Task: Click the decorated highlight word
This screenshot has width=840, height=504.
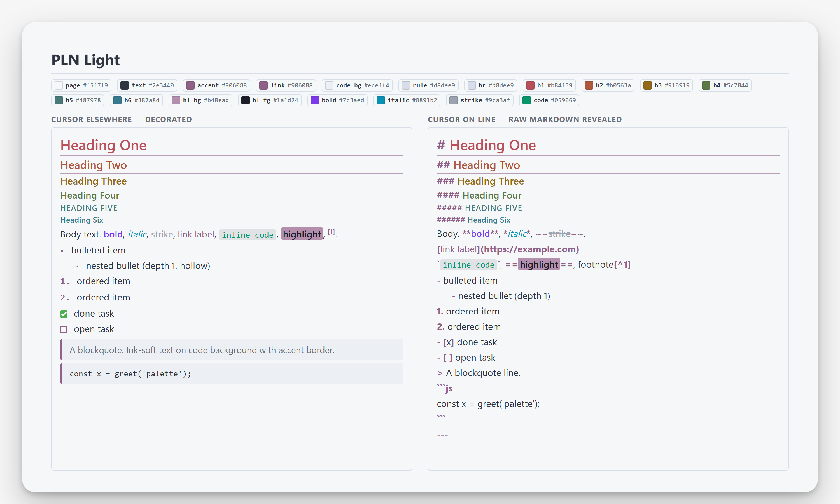Action: coord(302,234)
